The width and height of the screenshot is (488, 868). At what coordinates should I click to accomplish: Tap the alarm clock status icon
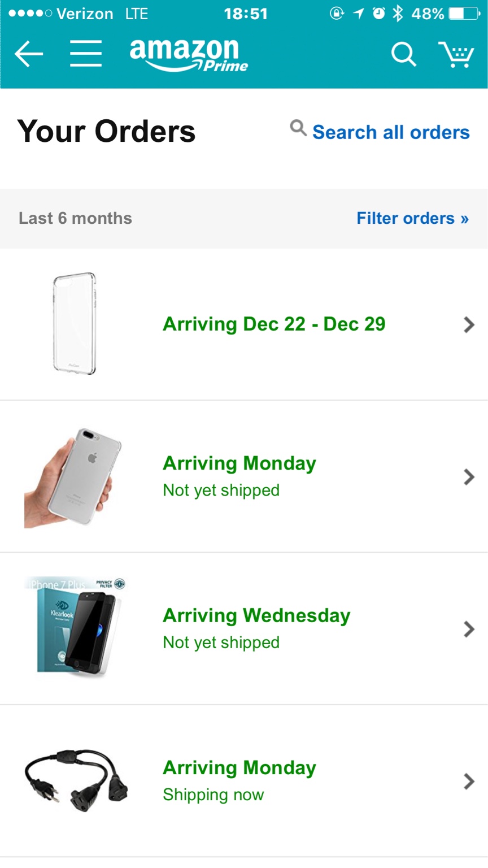[x=378, y=14]
